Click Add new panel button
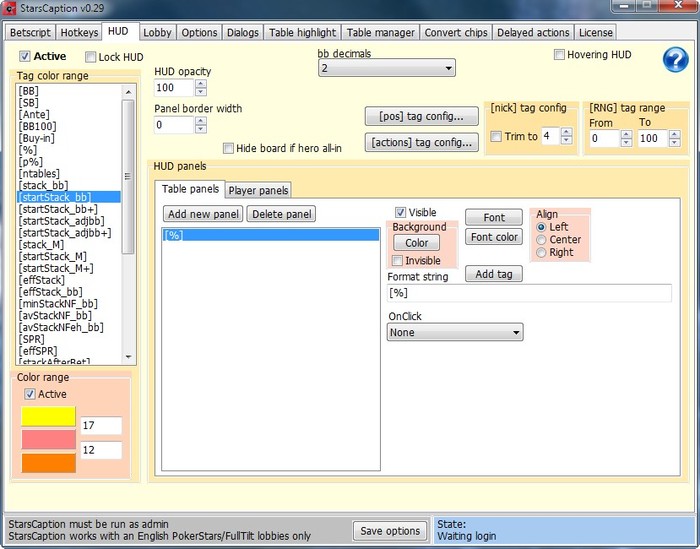 point(203,214)
